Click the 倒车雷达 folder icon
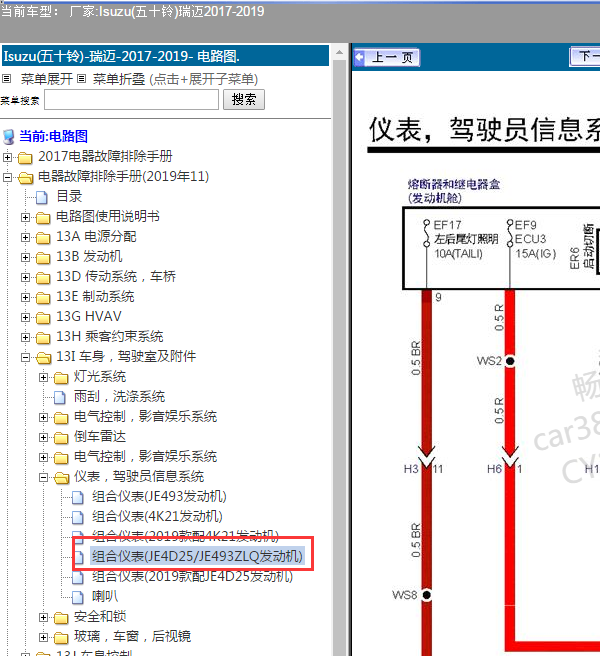 (x=60, y=437)
